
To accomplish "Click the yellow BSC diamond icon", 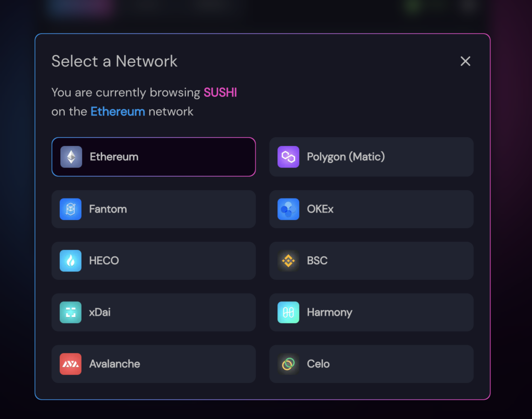I will click(x=288, y=261).
